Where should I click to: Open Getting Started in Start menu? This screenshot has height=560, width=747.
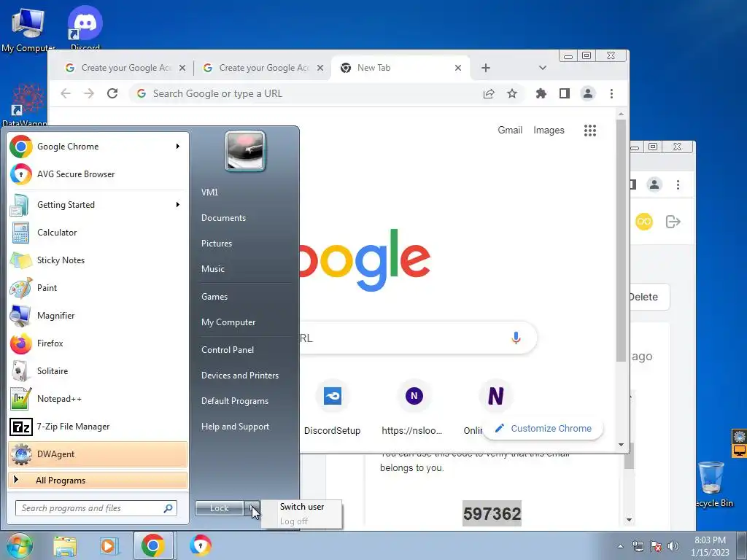98,205
